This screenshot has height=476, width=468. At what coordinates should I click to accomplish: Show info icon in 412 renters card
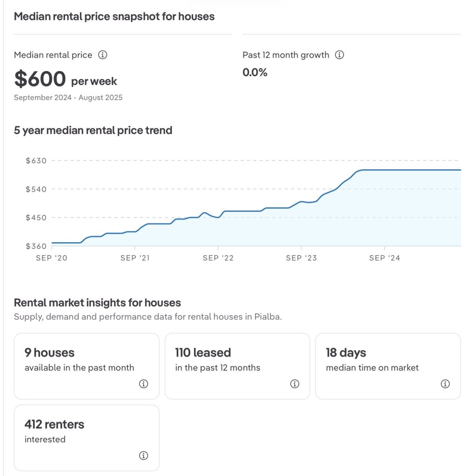[x=144, y=456]
